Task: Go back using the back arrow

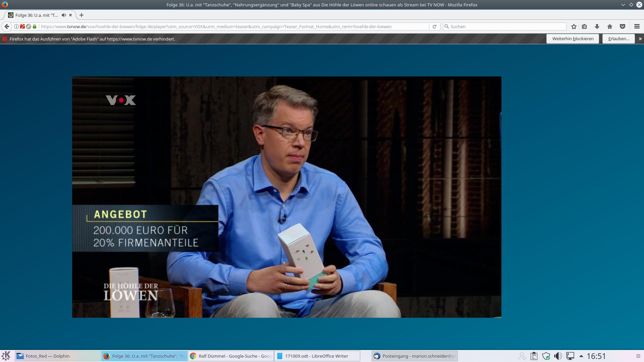Action: [x=7, y=26]
